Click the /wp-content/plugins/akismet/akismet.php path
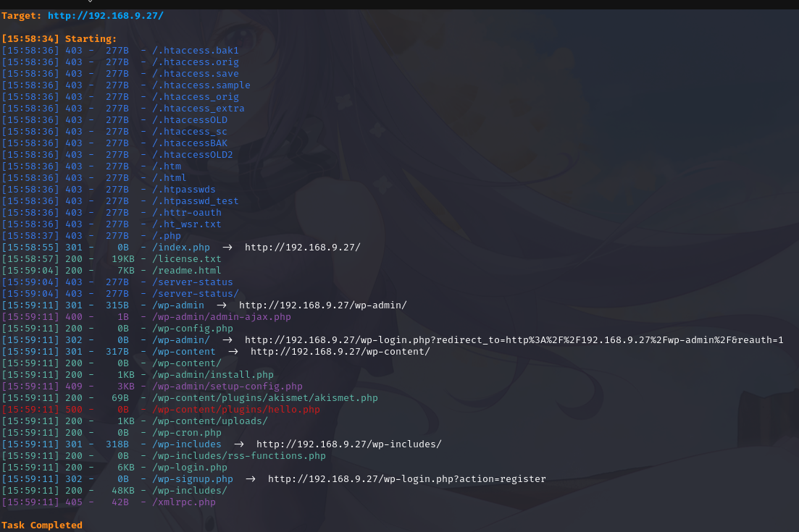The width and height of the screenshot is (799, 532). (x=265, y=397)
